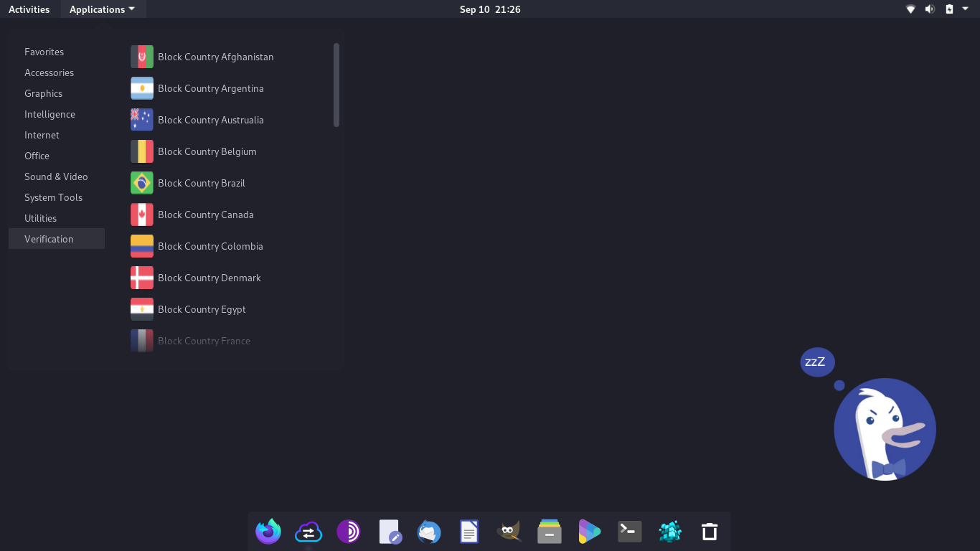Open Tor Browser from the dock
This screenshot has height=551, width=980.
click(x=349, y=532)
